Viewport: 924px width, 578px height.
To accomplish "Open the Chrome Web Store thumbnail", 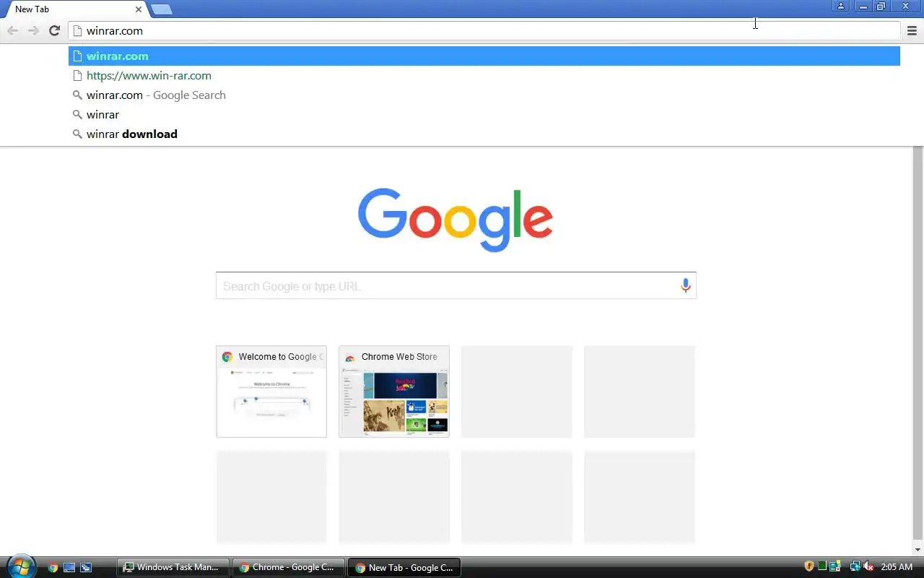I will click(394, 392).
